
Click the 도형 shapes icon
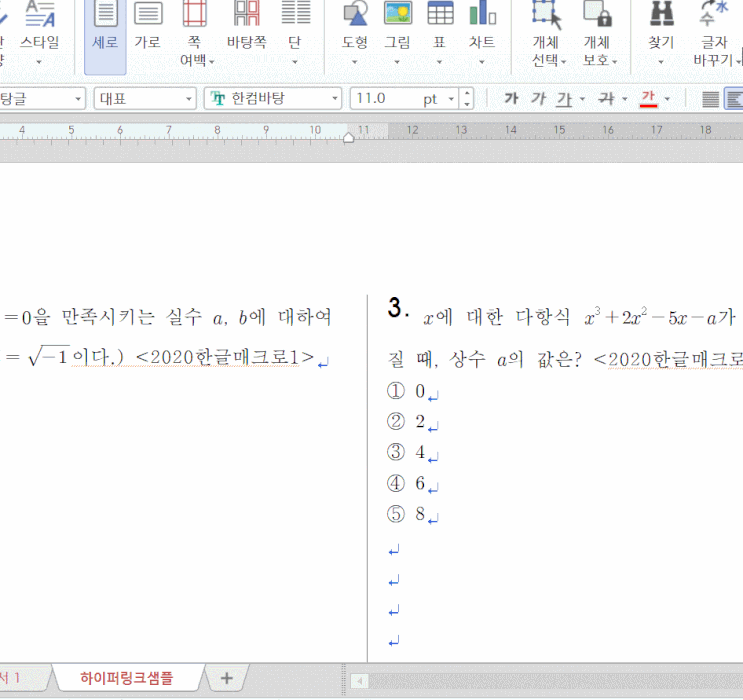point(355,14)
